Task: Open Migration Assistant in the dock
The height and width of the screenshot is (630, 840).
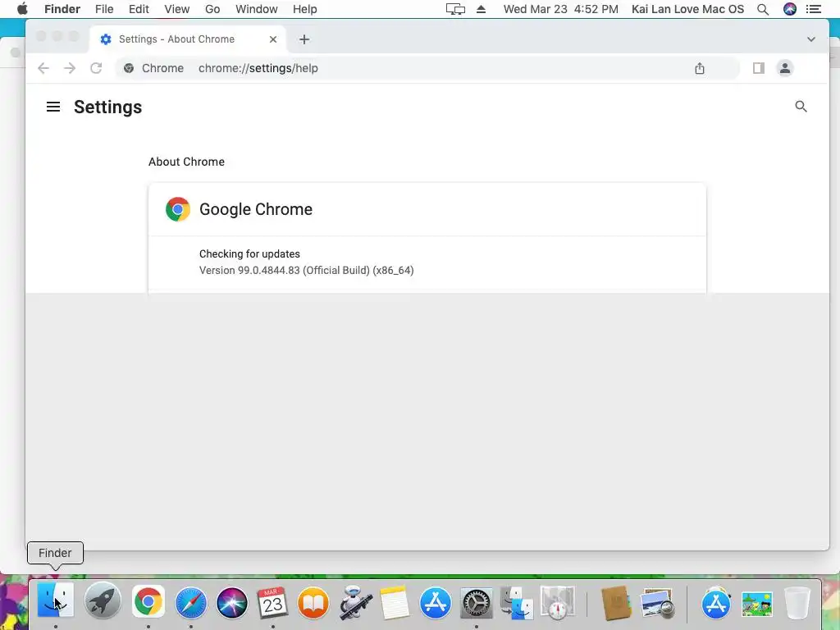Action: point(517,602)
